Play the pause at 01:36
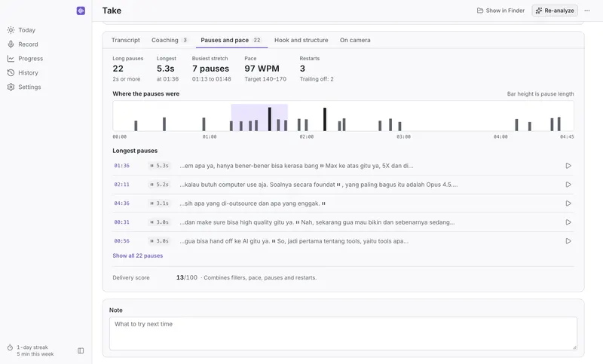 568,166
